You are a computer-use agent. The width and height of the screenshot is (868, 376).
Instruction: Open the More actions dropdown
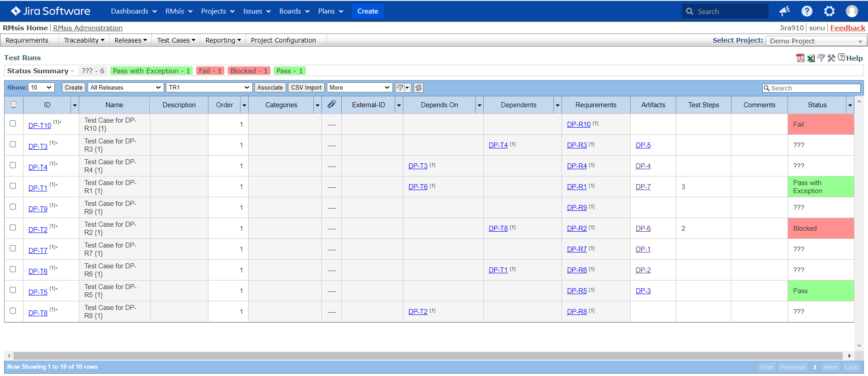[x=359, y=87]
